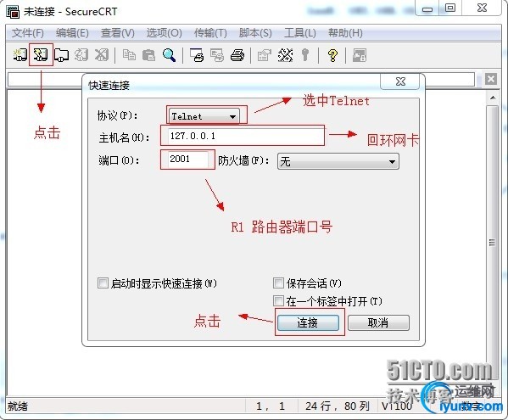Open the Options (选项) menu
Image resolution: width=508 pixels, height=420 pixels.
tap(164, 33)
